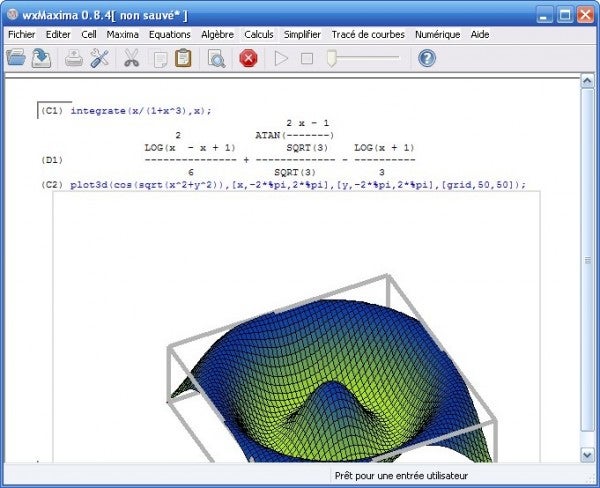The image size is (600, 488).
Task: Click the Print icon in toolbar
Action: point(74,58)
